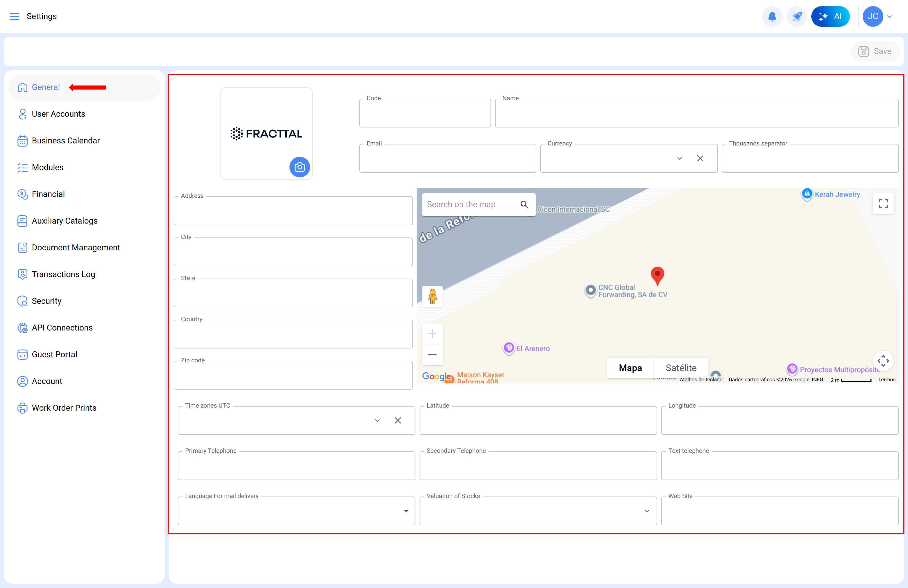The width and height of the screenshot is (908, 588).
Task: Switch map to Mapa view
Action: click(630, 368)
